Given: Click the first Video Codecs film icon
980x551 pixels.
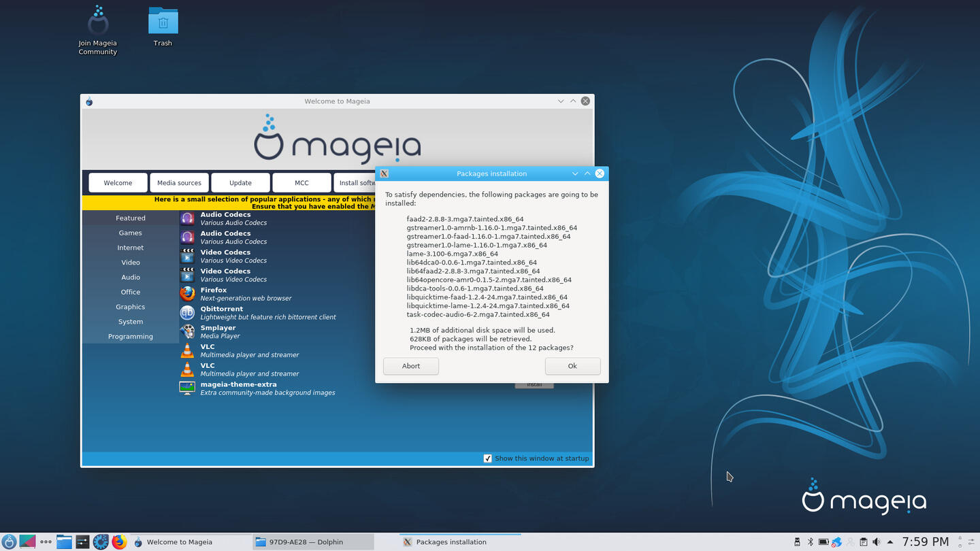Looking at the screenshot, I should [x=187, y=256].
